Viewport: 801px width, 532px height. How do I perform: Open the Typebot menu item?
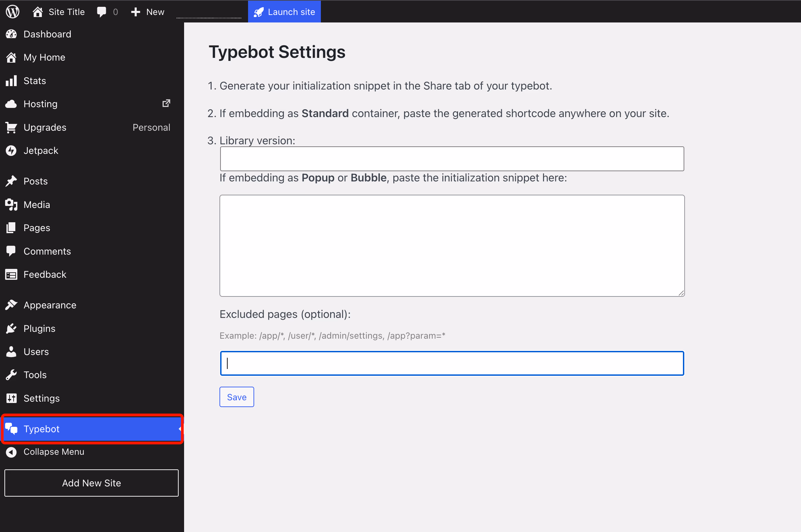coord(42,429)
